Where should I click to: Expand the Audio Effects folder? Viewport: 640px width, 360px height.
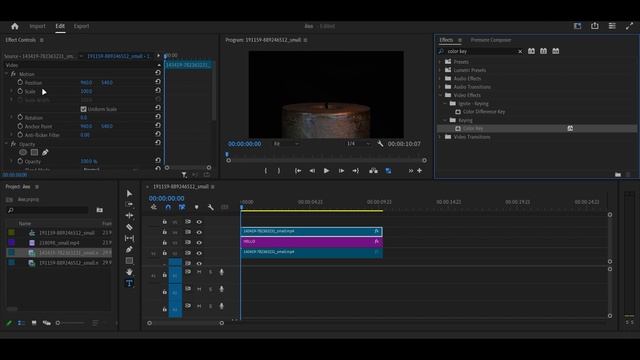click(440, 78)
